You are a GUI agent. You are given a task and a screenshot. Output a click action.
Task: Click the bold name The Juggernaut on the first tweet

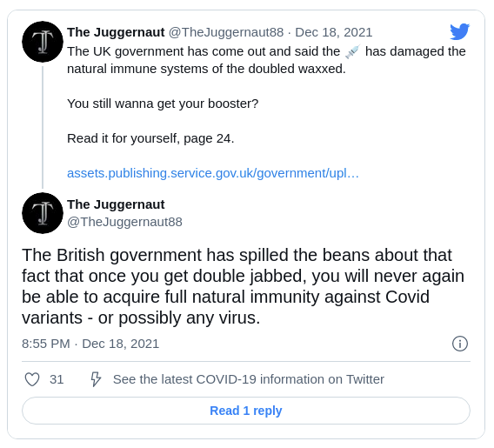point(116,32)
